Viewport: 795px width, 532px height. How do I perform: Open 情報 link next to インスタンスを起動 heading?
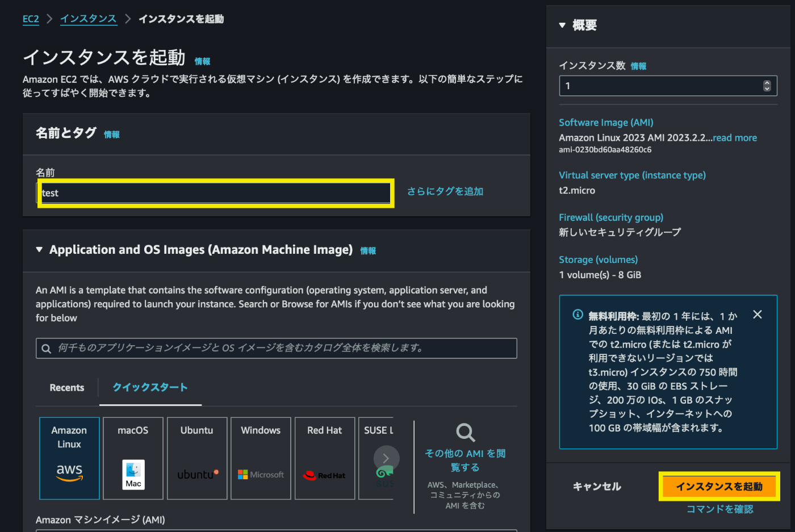click(203, 61)
